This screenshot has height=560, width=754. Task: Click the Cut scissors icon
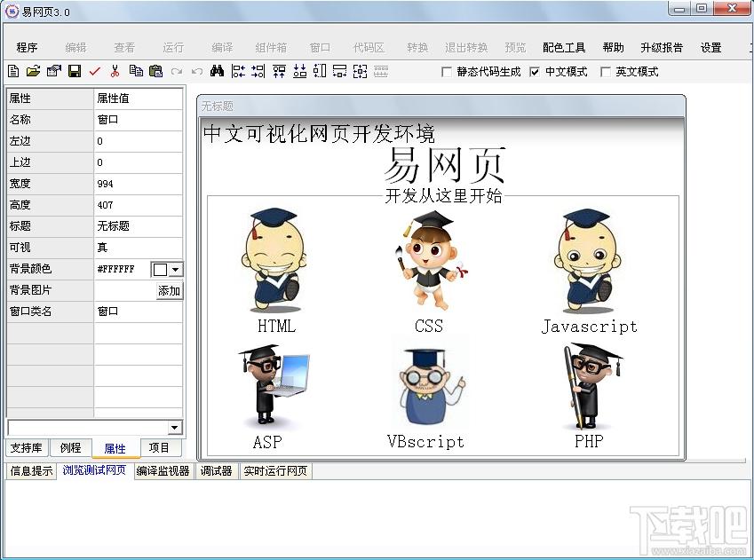(115, 72)
